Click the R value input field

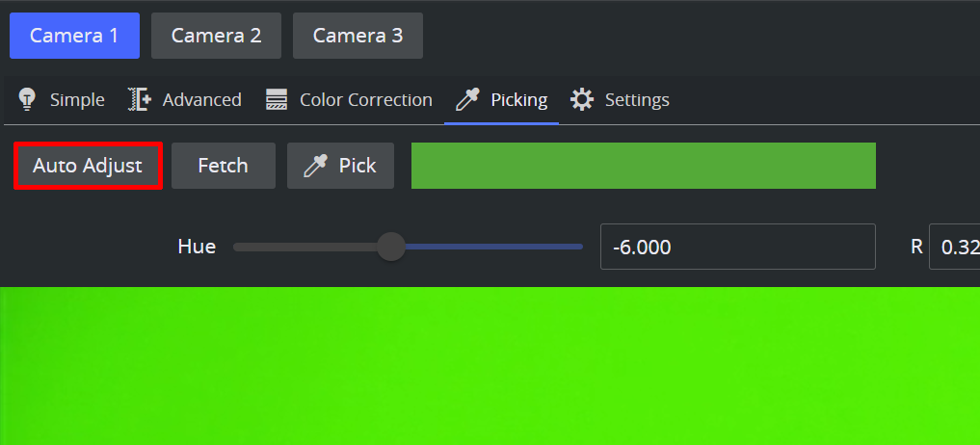pos(954,247)
